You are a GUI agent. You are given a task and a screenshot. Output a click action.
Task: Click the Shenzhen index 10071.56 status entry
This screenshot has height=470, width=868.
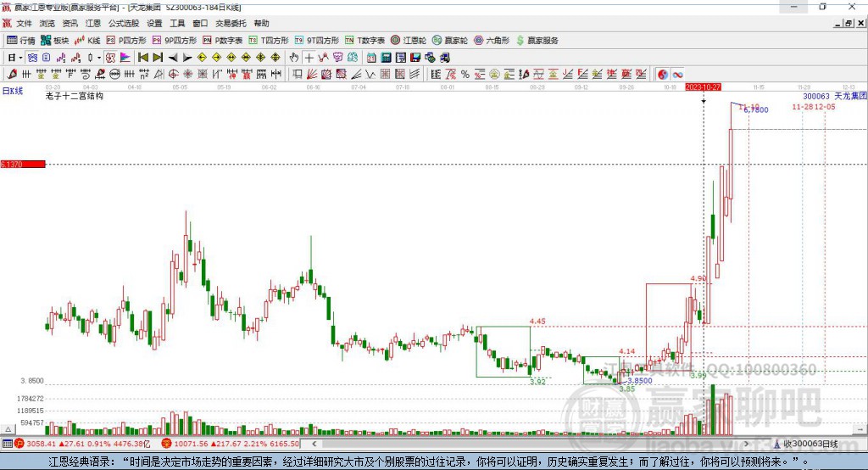[231, 444]
